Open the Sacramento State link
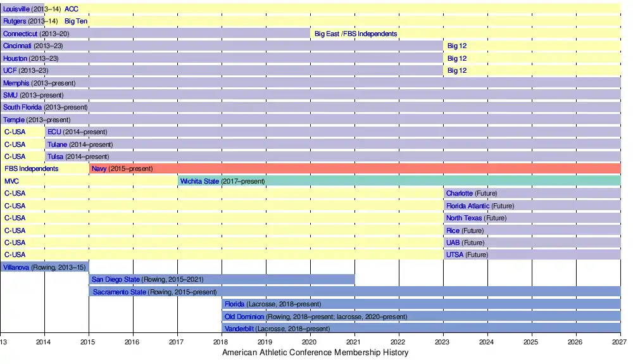 pos(120,292)
